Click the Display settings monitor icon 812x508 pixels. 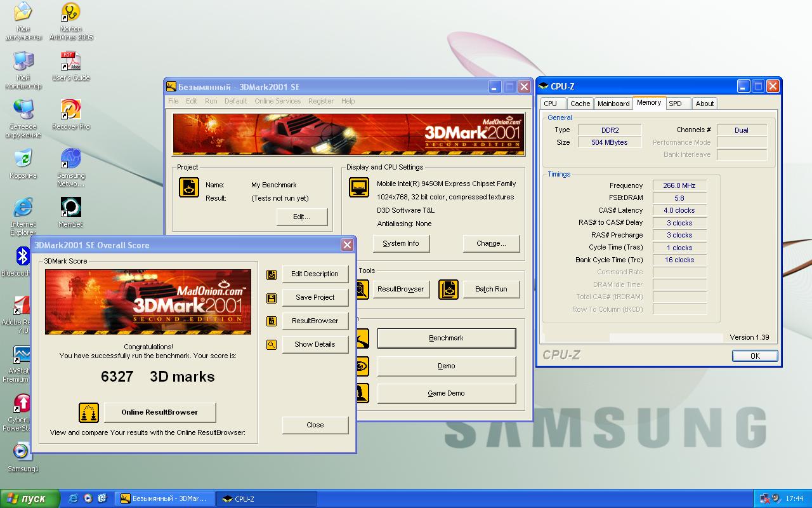[x=359, y=187]
